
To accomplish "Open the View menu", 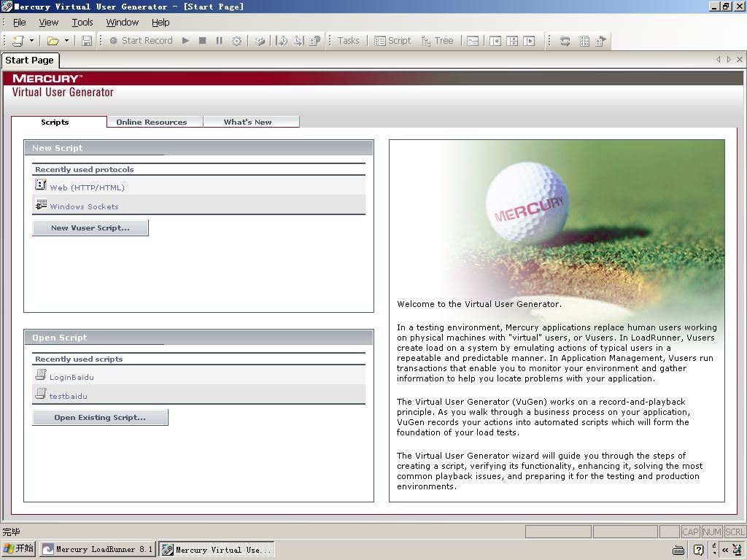I will tap(49, 23).
